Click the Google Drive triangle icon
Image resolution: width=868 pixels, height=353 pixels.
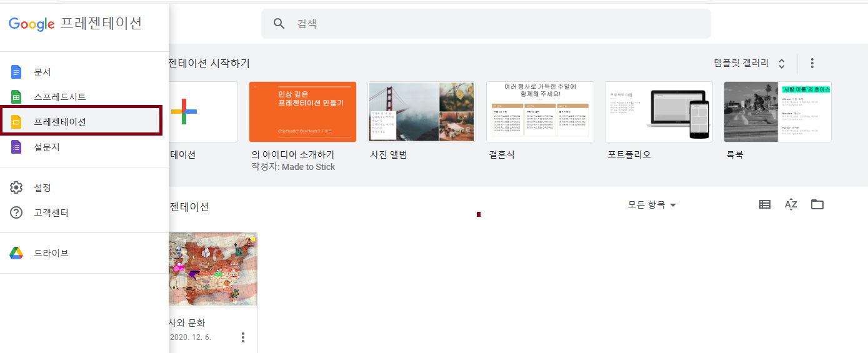[16, 253]
